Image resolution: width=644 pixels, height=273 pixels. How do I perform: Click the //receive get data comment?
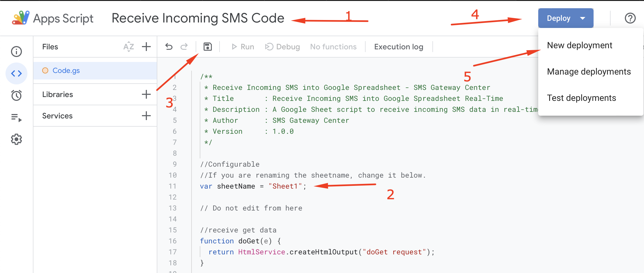point(238,230)
